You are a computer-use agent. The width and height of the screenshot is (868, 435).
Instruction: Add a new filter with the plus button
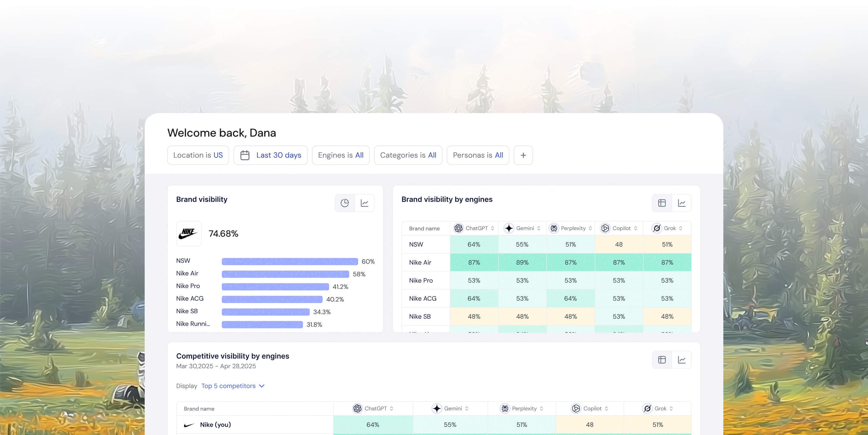click(523, 155)
